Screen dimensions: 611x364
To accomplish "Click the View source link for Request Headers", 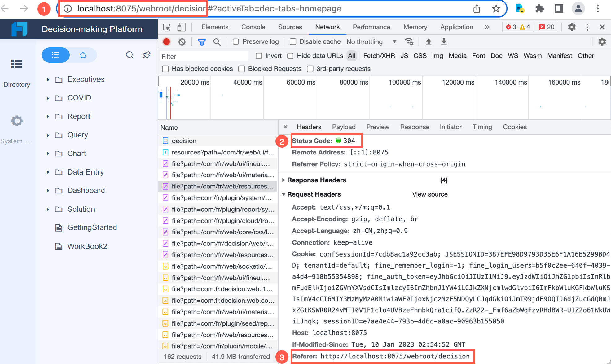I will [x=430, y=194].
